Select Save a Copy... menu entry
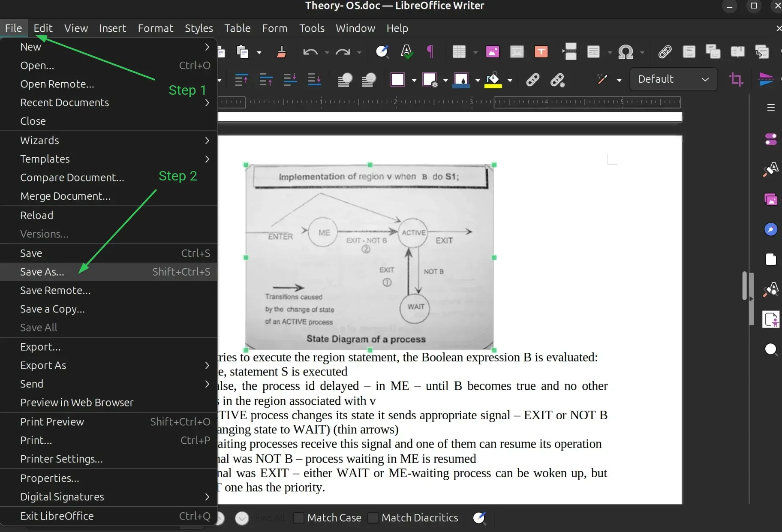 [108, 309]
